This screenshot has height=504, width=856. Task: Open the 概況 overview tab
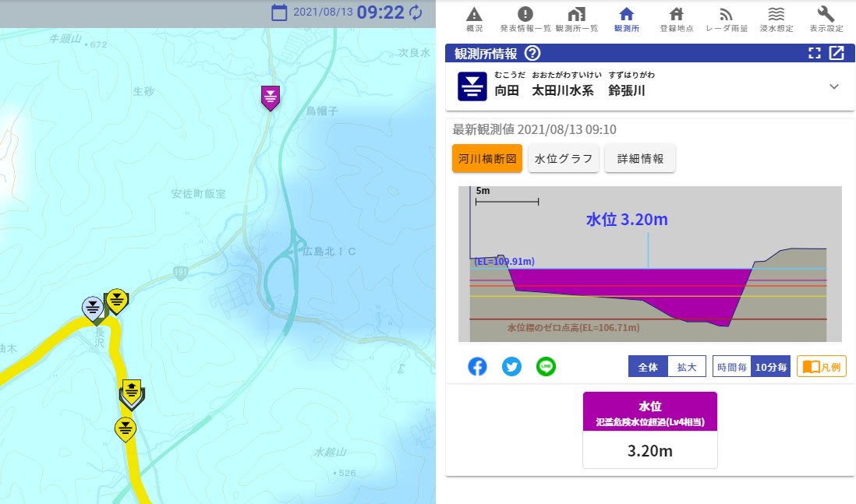[x=474, y=19]
